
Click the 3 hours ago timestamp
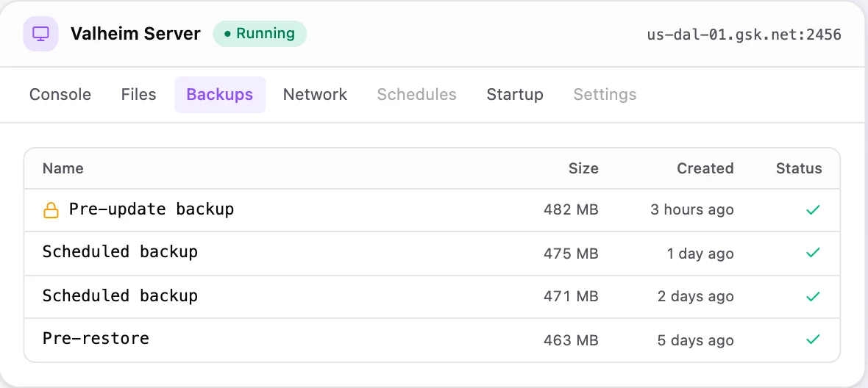(692, 210)
